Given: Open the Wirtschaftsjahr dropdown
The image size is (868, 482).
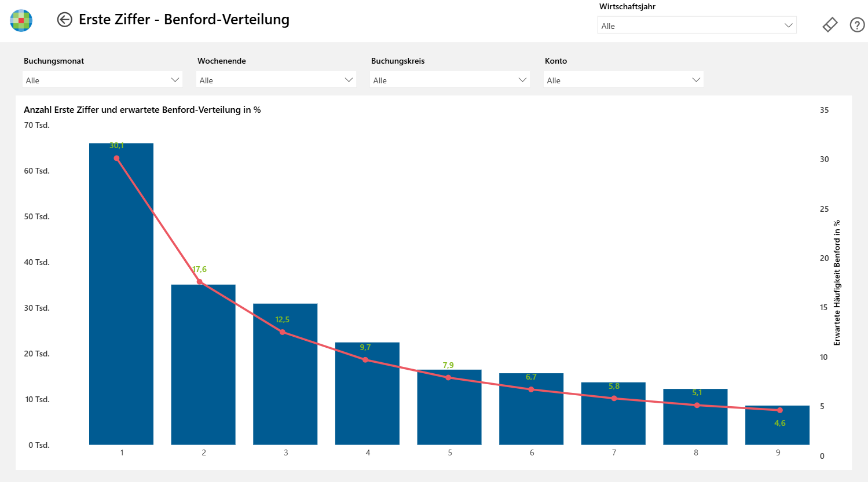Looking at the screenshot, I should [697, 25].
